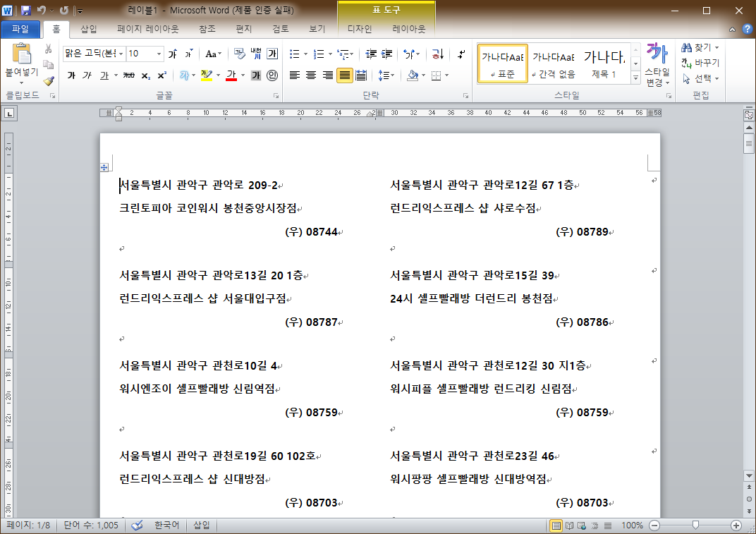This screenshot has height=534, width=756.
Task: Open the numbering list dropdown arrow
Action: [x=330, y=54]
